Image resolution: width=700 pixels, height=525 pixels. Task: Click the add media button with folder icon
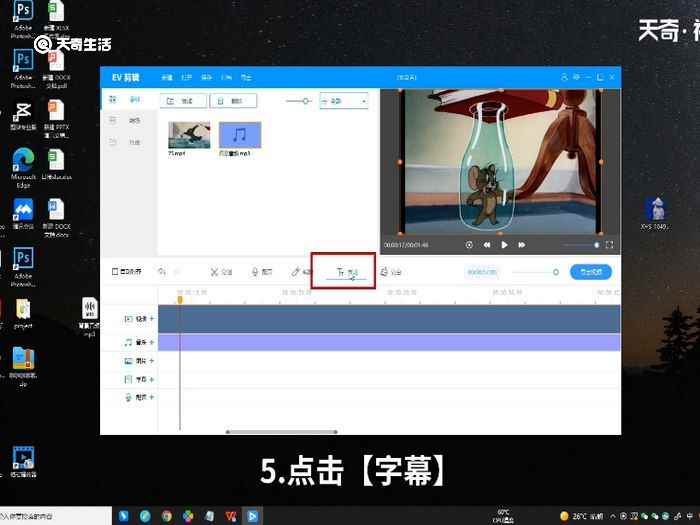(183, 101)
